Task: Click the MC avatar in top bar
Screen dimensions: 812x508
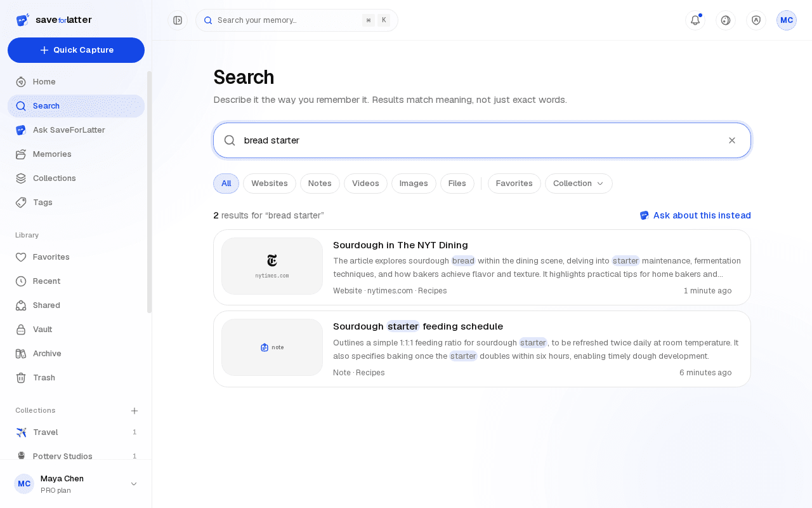Action: point(787,20)
